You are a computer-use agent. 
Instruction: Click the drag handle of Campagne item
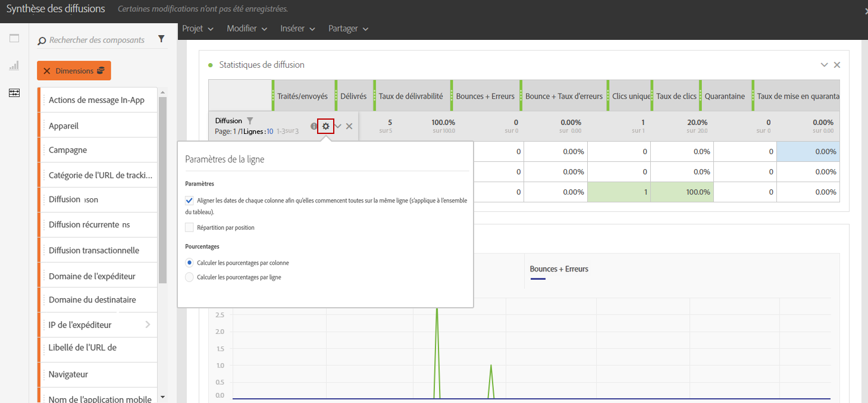43,150
